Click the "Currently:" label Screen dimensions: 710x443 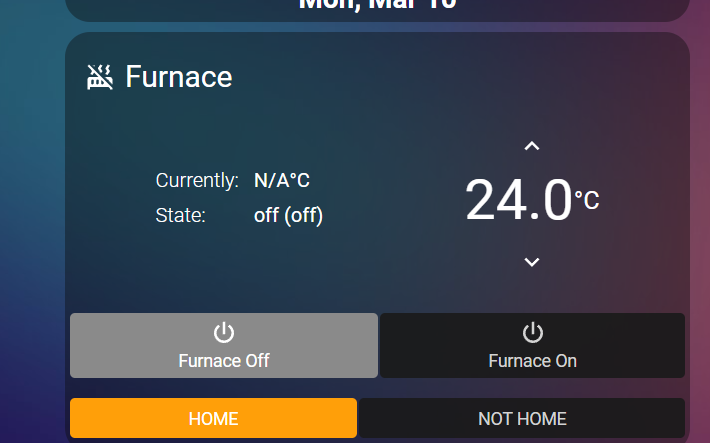(x=197, y=181)
